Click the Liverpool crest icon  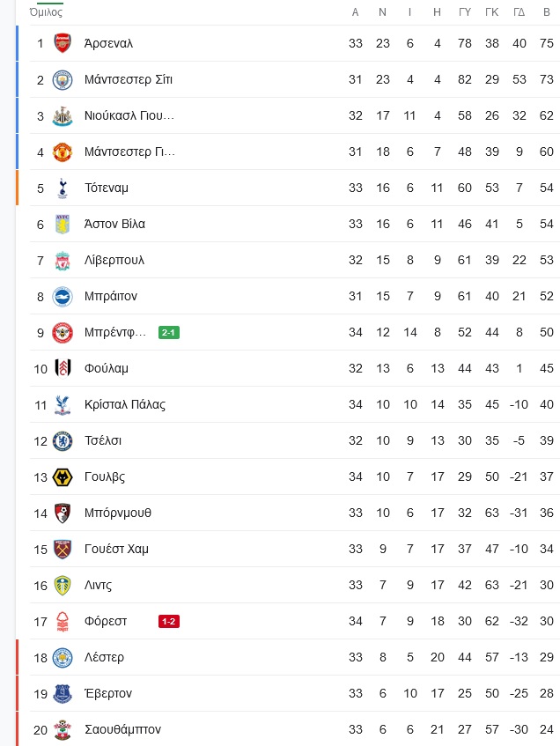tap(63, 260)
